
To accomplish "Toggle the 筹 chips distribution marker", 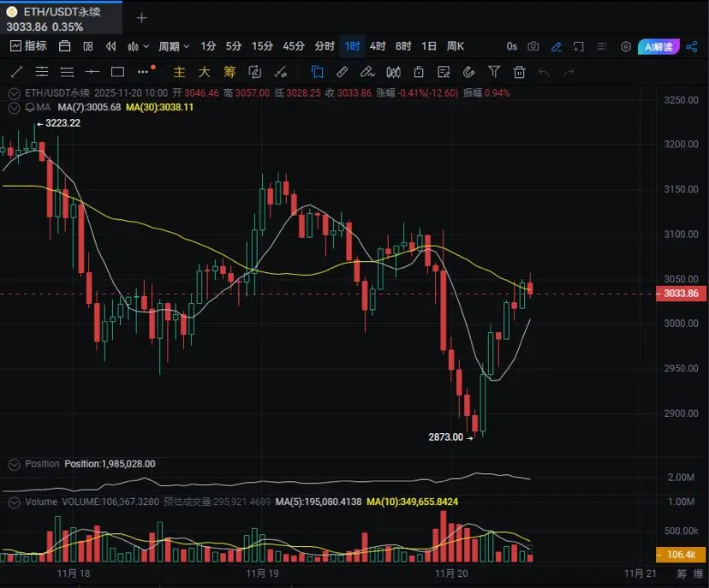I will point(229,72).
